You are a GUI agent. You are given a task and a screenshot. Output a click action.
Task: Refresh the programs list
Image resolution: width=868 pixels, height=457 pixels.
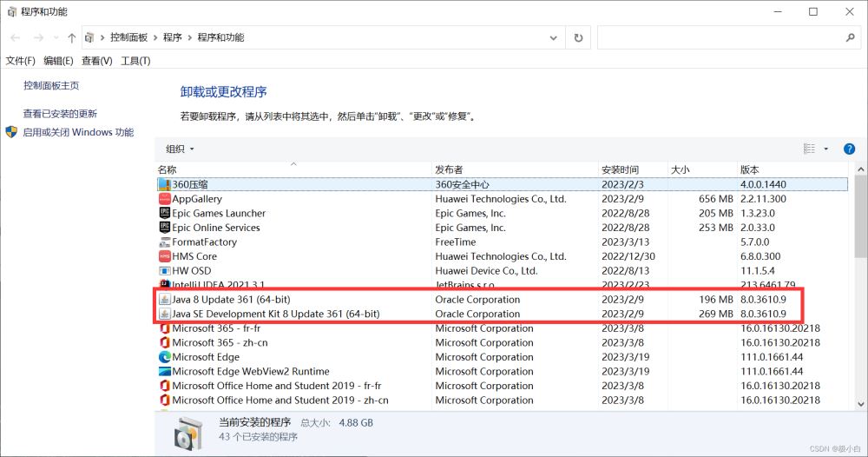tap(578, 37)
